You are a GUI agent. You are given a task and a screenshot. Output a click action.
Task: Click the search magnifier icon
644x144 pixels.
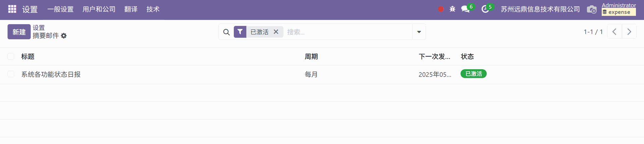click(226, 32)
